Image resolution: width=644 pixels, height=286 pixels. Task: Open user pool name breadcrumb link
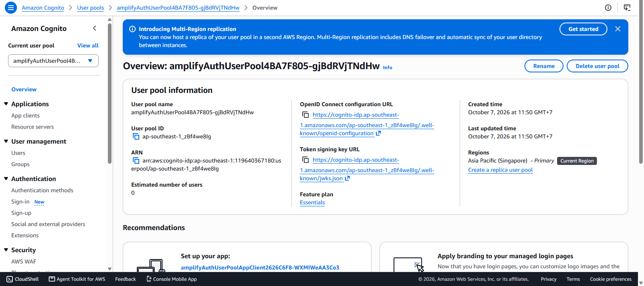178,8
